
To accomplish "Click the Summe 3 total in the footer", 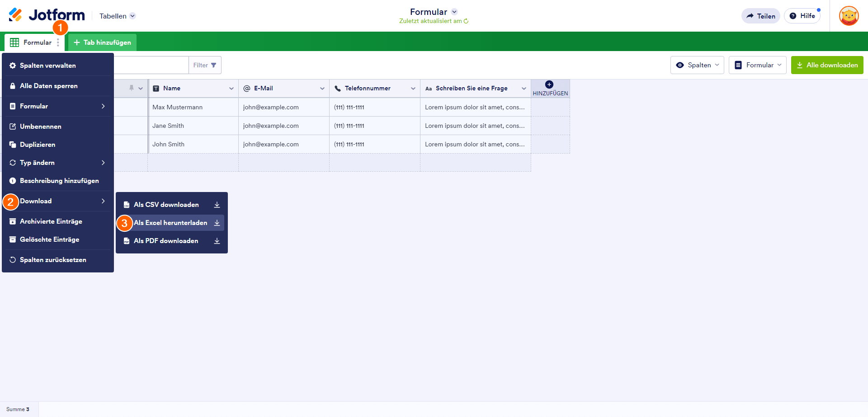I will pyautogui.click(x=18, y=409).
